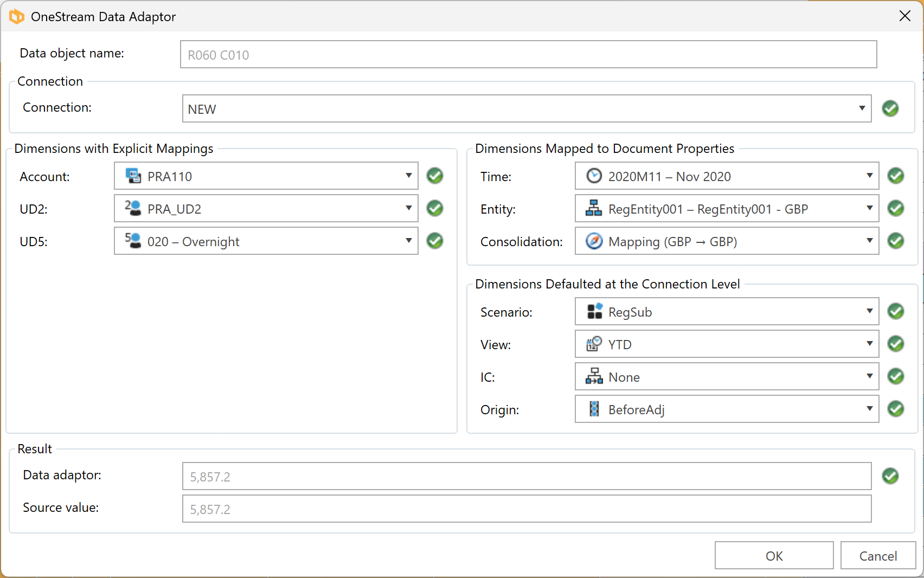Click the Account dimension icon beside PRA110
Viewport: 924px width, 578px height.
[x=133, y=176]
